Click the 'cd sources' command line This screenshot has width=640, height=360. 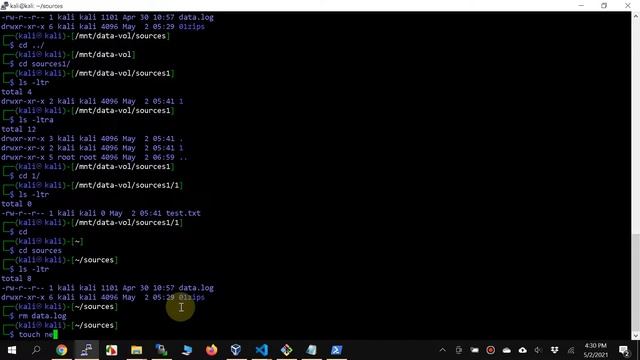(40, 251)
